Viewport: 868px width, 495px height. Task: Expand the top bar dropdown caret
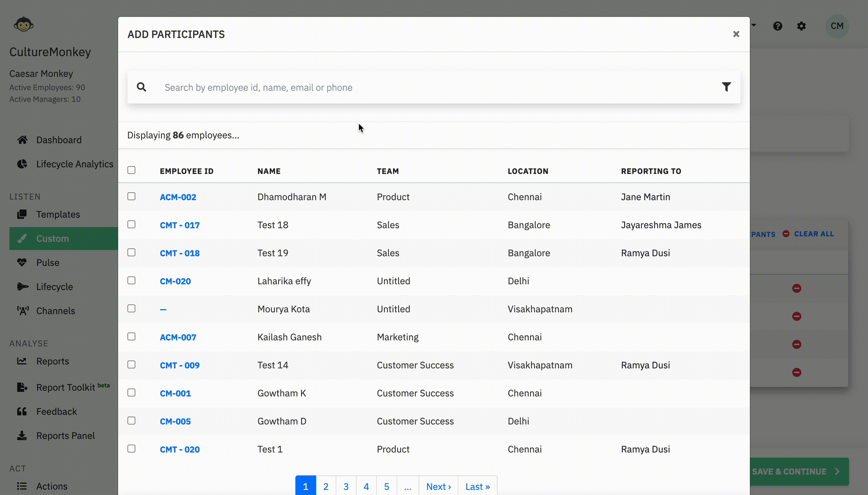[754, 25]
